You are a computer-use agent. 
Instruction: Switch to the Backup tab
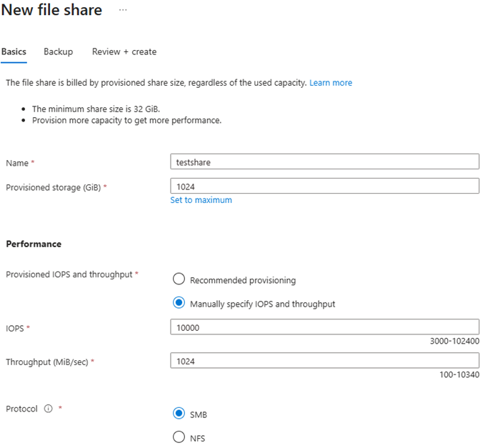click(x=58, y=51)
